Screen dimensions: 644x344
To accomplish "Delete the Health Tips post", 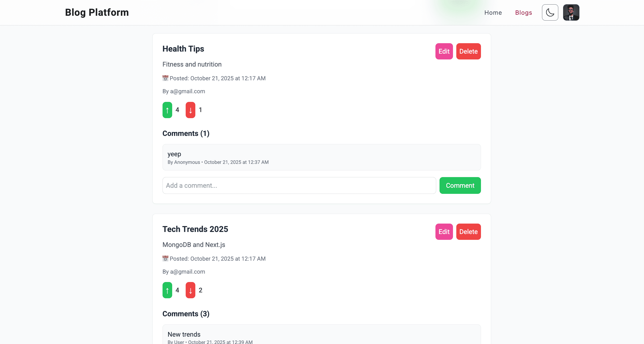I will coord(468,51).
